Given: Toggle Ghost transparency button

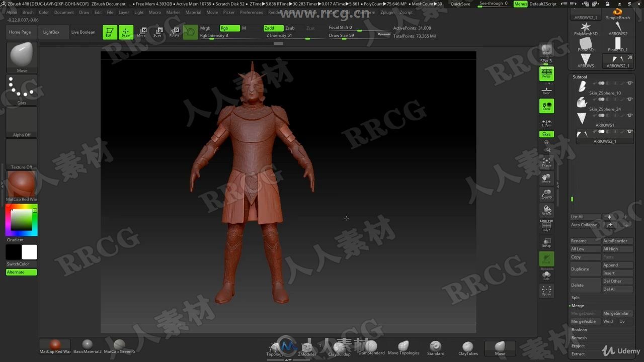Looking at the screenshot, I should point(546,258).
